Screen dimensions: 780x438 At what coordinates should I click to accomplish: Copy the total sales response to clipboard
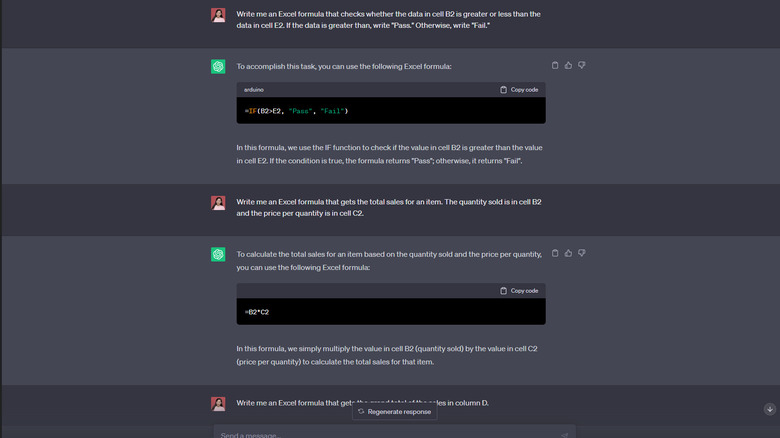[555, 254]
